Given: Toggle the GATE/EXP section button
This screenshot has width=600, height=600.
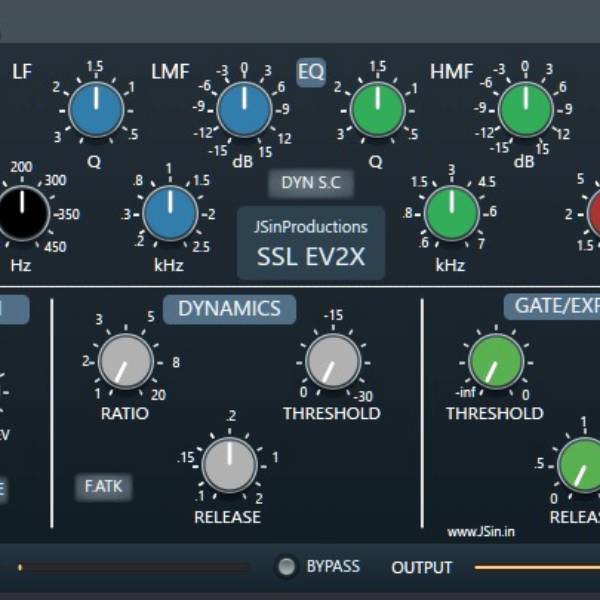Looking at the screenshot, I should (552, 306).
